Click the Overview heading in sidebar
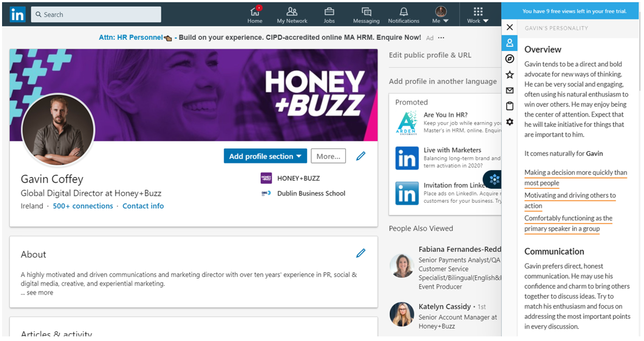Image resolution: width=644 pixels, height=341 pixels. point(543,50)
